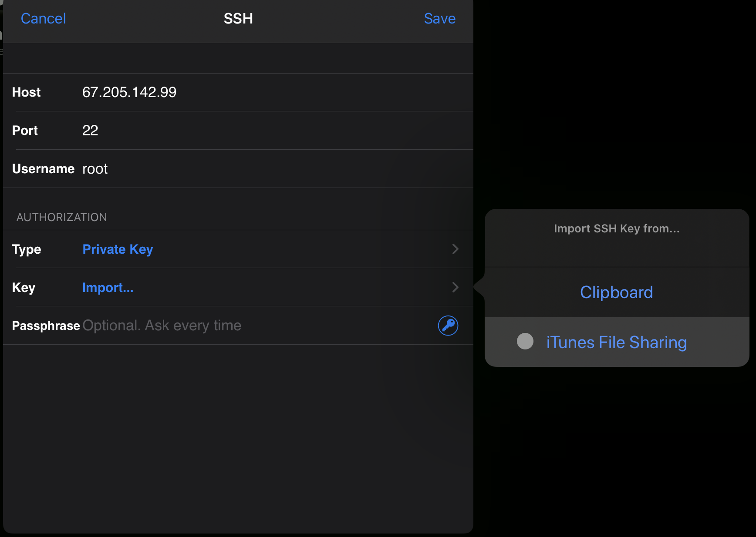Save the SSH connection settings
The image size is (756, 537).
point(439,19)
